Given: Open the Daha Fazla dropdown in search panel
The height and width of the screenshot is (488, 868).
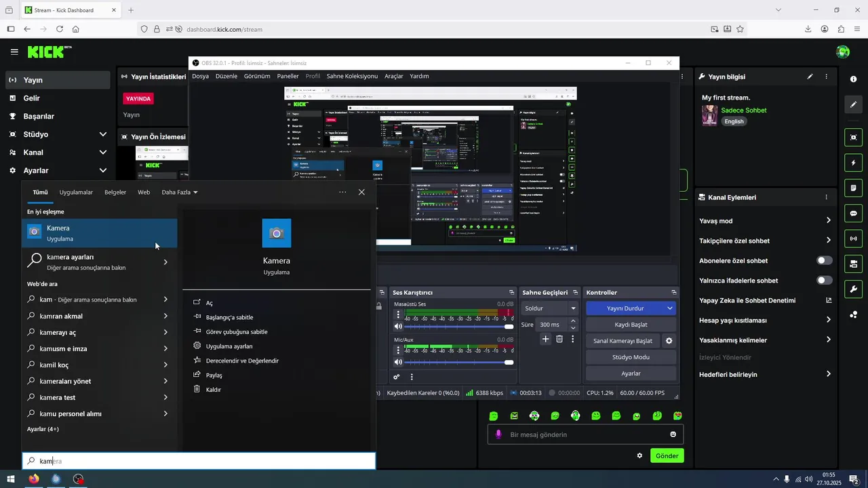Looking at the screenshot, I should (180, 192).
